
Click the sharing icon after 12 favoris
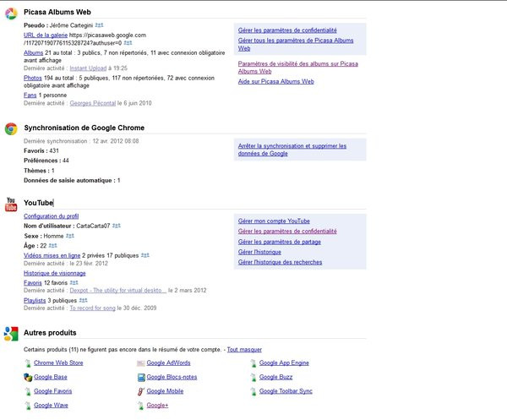pyautogui.click(x=74, y=282)
